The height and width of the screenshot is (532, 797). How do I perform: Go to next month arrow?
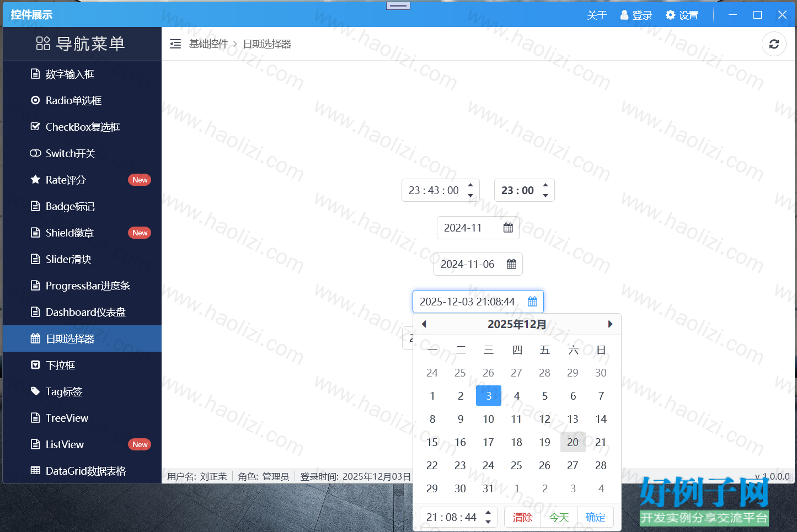coord(610,324)
